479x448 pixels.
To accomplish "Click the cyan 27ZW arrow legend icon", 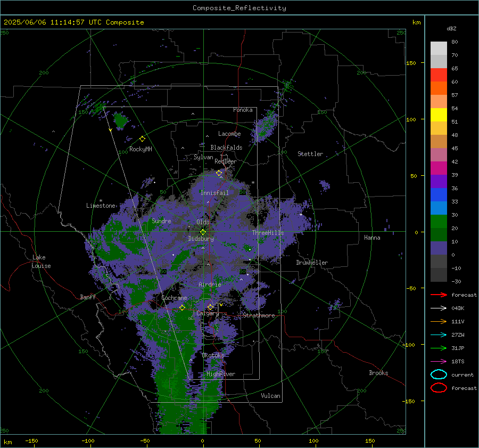I will tap(439, 335).
